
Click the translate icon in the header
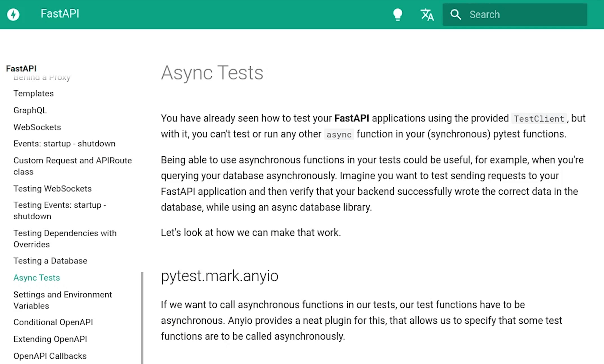pyautogui.click(x=427, y=15)
